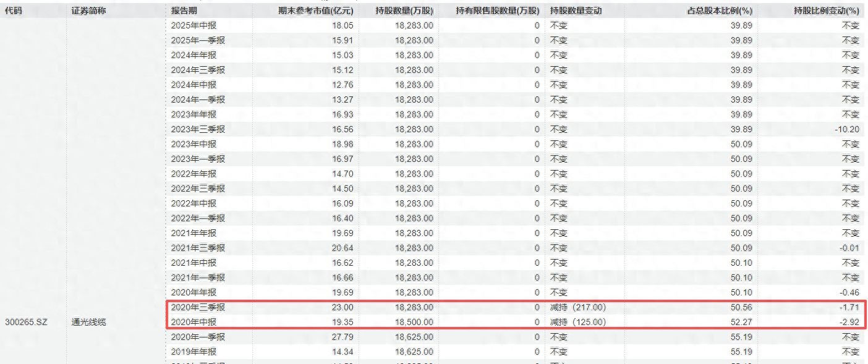Select the 2020年三季报 report row
The width and height of the screenshot is (868, 364).
[516, 307]
